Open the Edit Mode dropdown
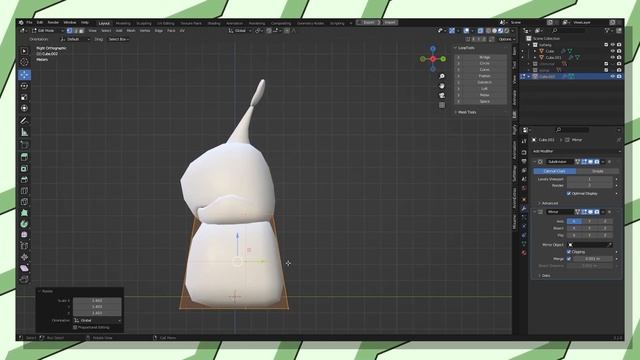 pos(48,31)
